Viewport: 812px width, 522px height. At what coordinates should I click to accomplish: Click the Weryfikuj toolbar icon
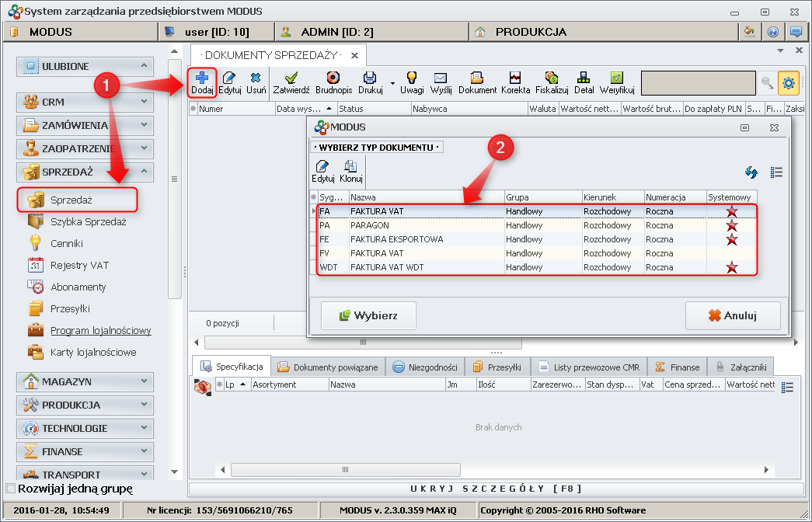coord(616,78)
